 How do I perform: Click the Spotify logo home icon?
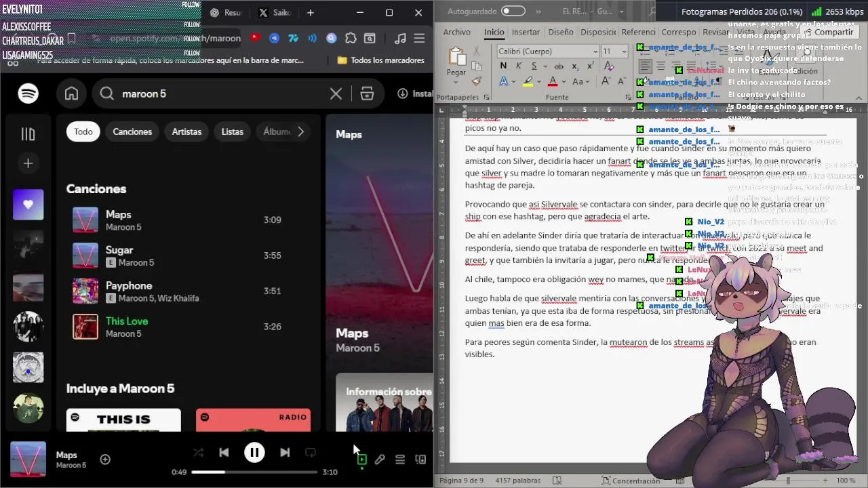coord(28,94)
